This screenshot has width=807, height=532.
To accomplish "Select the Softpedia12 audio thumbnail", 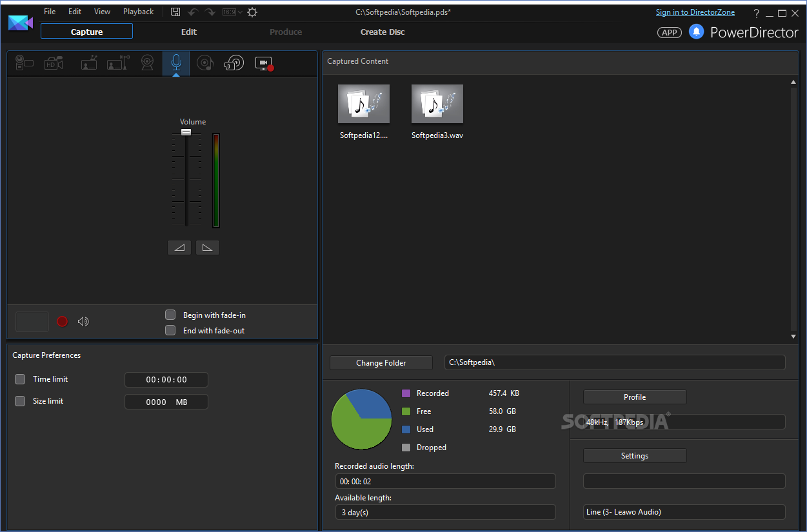I will tap(364, 104).
